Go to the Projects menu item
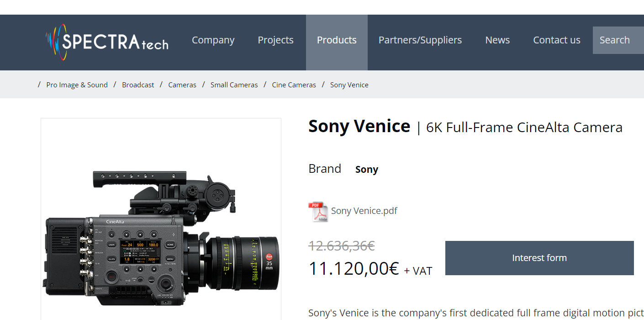The height and width of the screenshot is (320, 644). coord(275,40)
